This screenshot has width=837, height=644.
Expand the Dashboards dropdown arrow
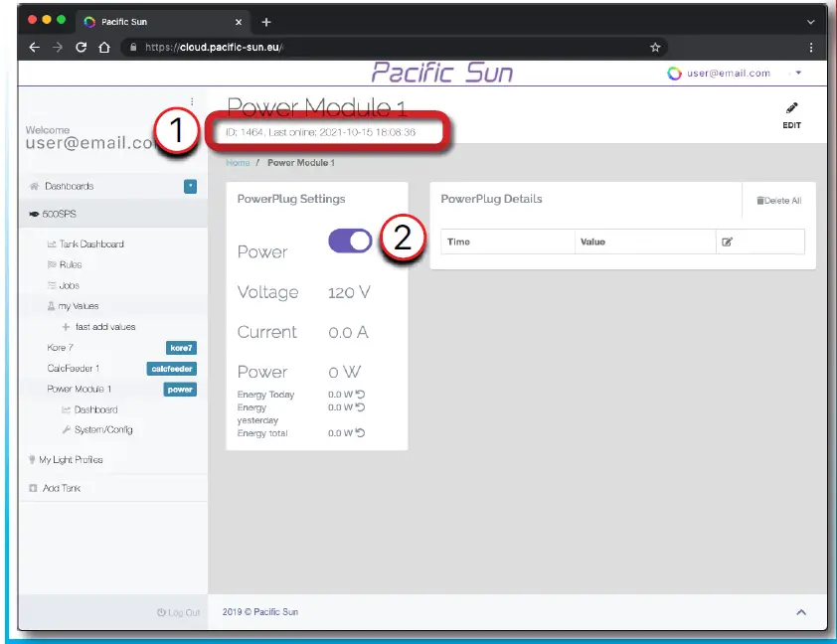click(x=190, y=186)
